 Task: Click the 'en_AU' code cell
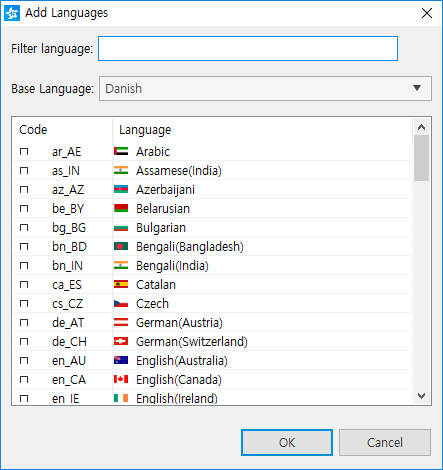pyautogui.click(x=69, y=361)
